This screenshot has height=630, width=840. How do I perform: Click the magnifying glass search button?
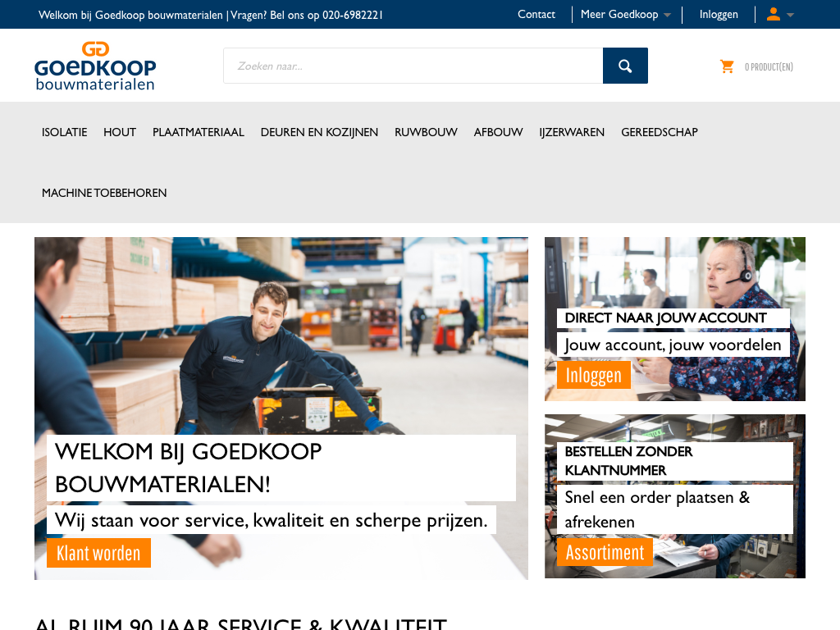(625, 66)
